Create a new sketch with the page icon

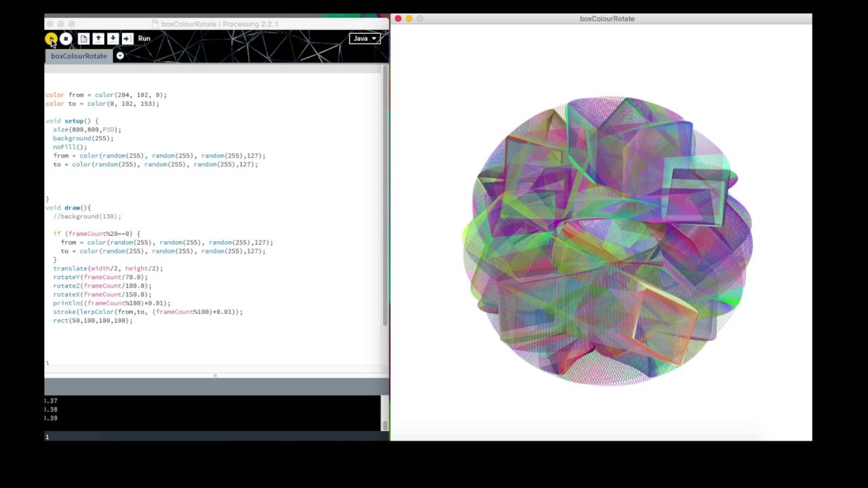click(x=83, y=39)
